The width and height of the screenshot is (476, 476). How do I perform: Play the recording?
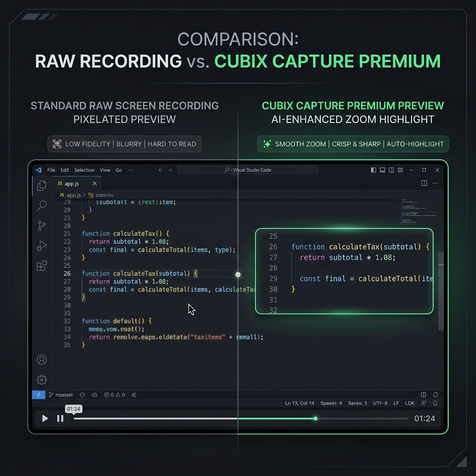(45, 418)
